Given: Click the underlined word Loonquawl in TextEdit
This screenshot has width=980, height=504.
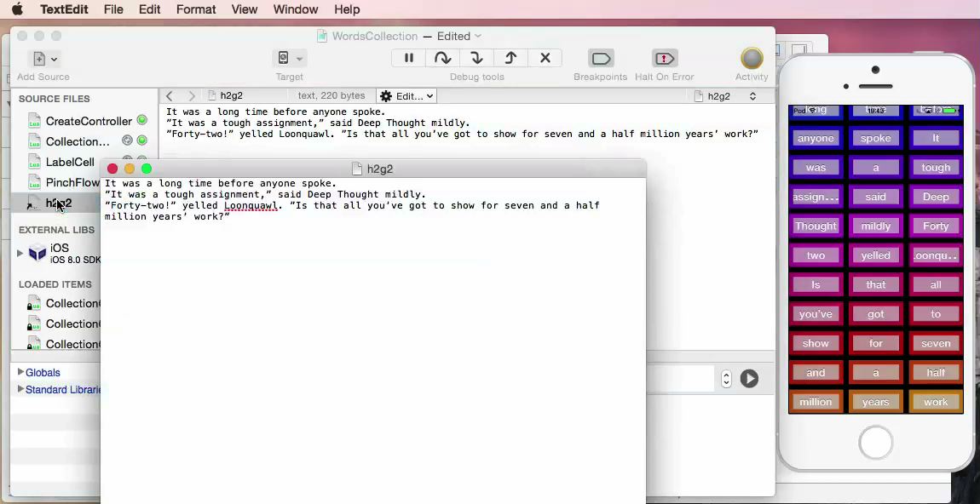Looking at the screenshot, I should [251, 205].
